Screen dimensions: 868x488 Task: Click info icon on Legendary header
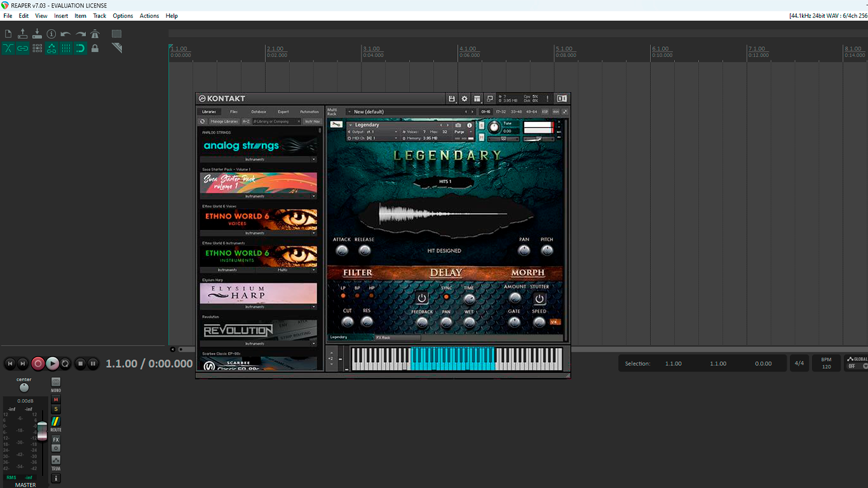[x=470, y=125]
